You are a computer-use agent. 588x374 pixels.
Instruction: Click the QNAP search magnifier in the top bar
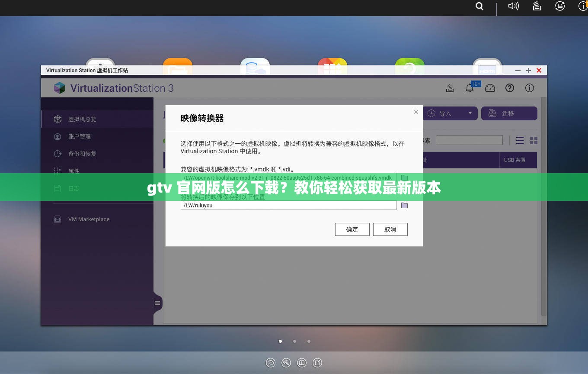(x=479, y=6)
